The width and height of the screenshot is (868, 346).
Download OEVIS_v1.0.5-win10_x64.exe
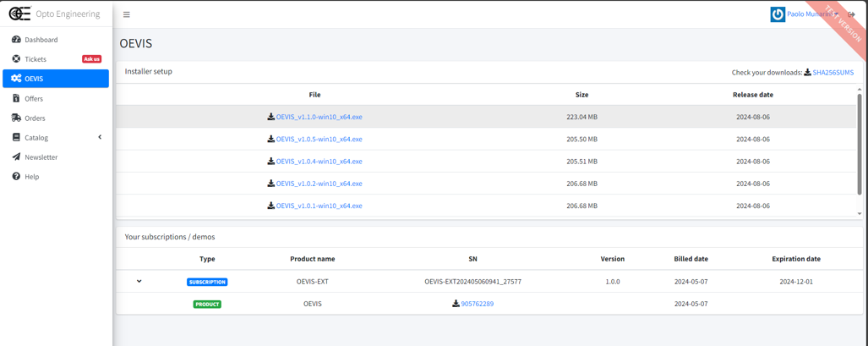pos(319,140)
